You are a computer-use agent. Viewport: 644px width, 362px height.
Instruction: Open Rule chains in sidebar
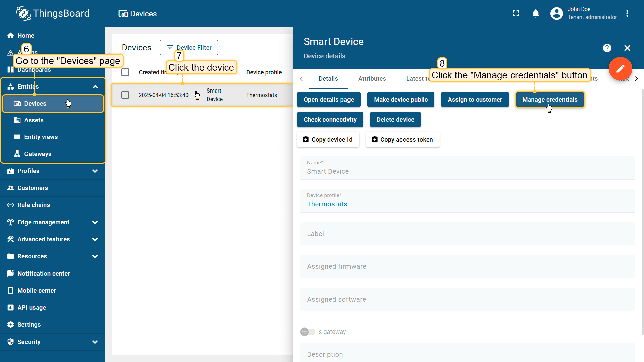coord(34,205)
